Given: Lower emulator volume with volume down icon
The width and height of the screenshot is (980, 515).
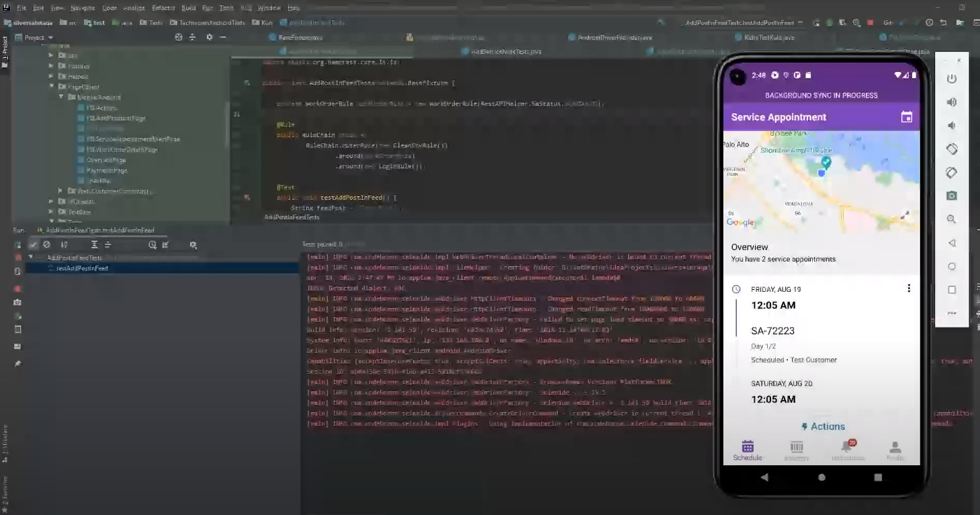Looking at the screenshot, I should [x=951, y=126].
